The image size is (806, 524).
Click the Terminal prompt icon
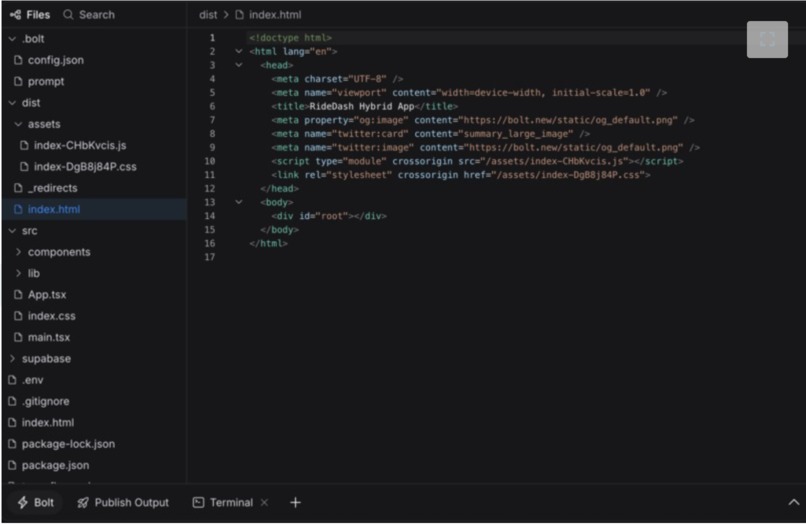point(198,503)
